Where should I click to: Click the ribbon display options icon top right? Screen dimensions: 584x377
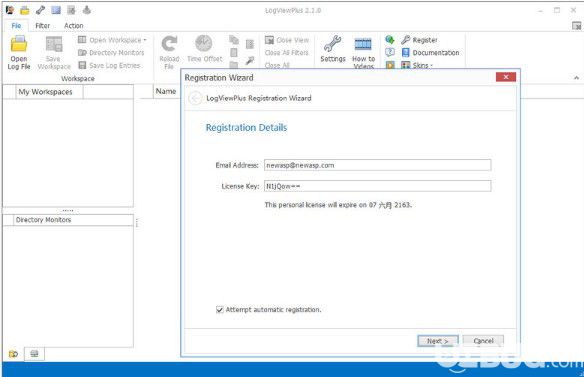click(576, 26)
